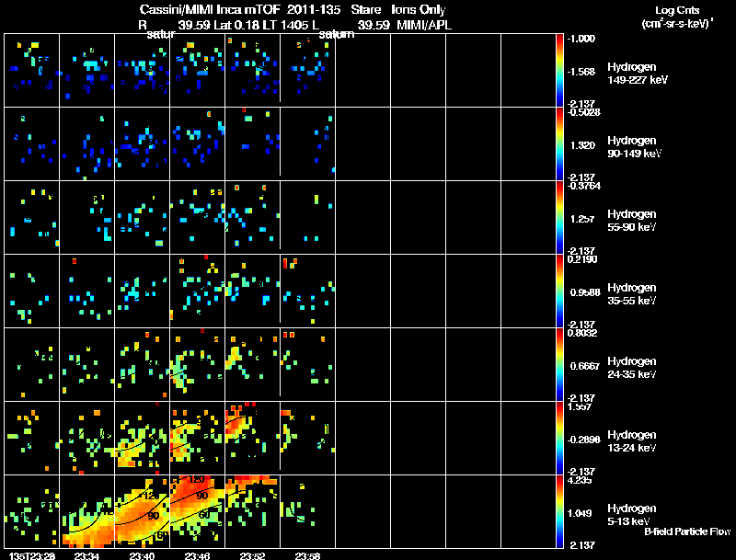Click the color bar for 55-90 keV row
The image size is (736, 560).
pyautogui.click(x=559, y=217)
